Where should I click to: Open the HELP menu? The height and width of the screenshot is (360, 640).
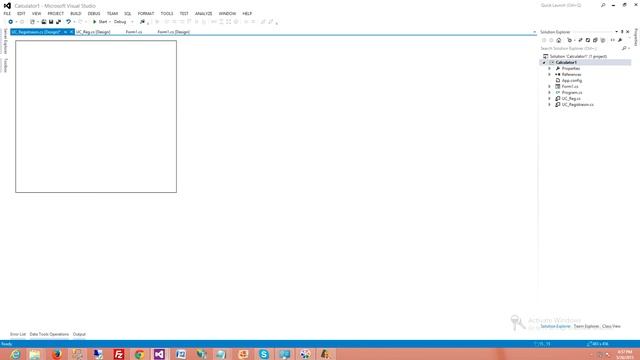click(x=247, y=13)
